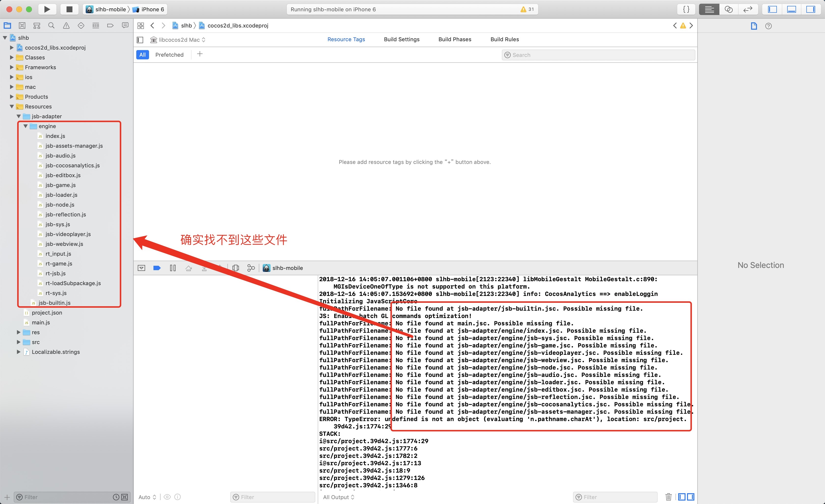Open the Issue navigator warning icon

pyautogui.click(x=66, y=26)
